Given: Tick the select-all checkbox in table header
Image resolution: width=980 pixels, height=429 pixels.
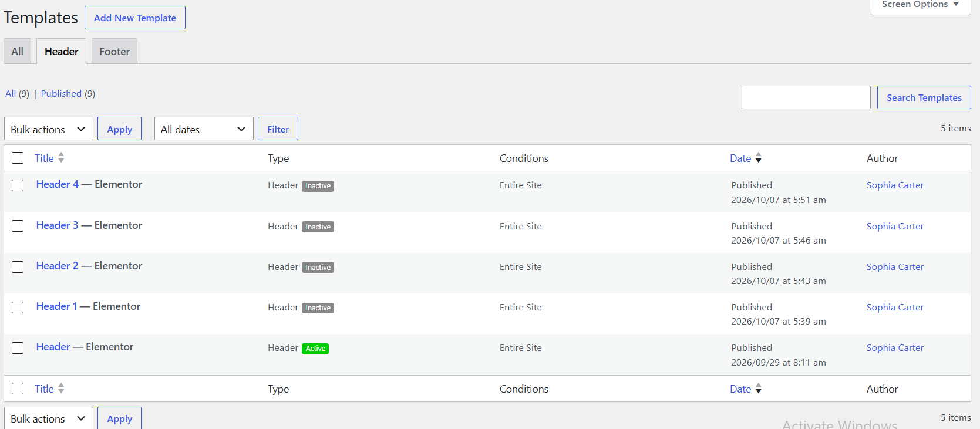Looking at the screenshot, I should tap(18, 158).
